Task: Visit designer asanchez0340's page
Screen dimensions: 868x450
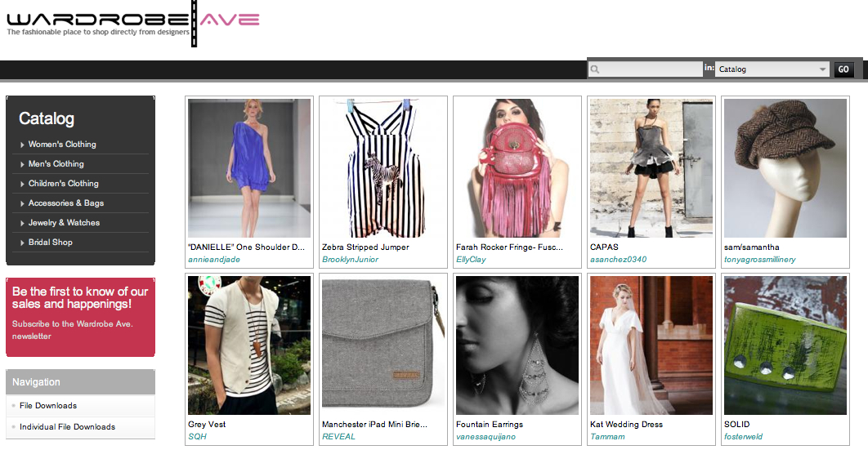Action: click(x=618, y=259)
